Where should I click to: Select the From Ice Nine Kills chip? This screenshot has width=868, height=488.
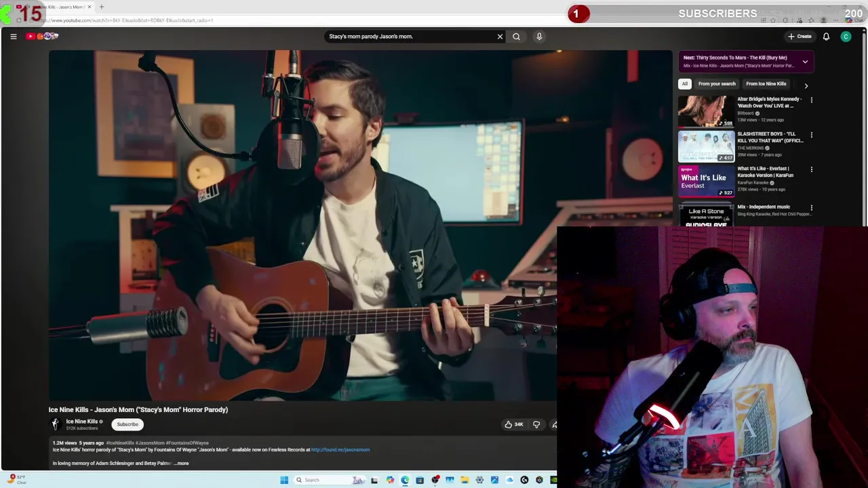[x=766, y=84]
